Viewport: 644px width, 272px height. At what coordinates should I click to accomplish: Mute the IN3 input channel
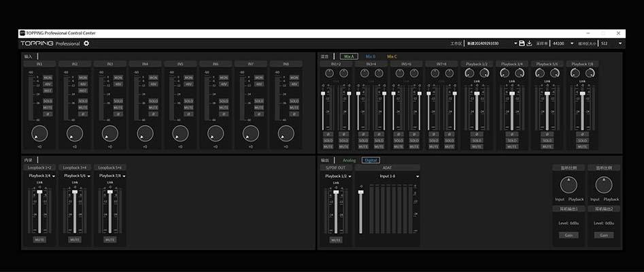[x=118, y=107]
